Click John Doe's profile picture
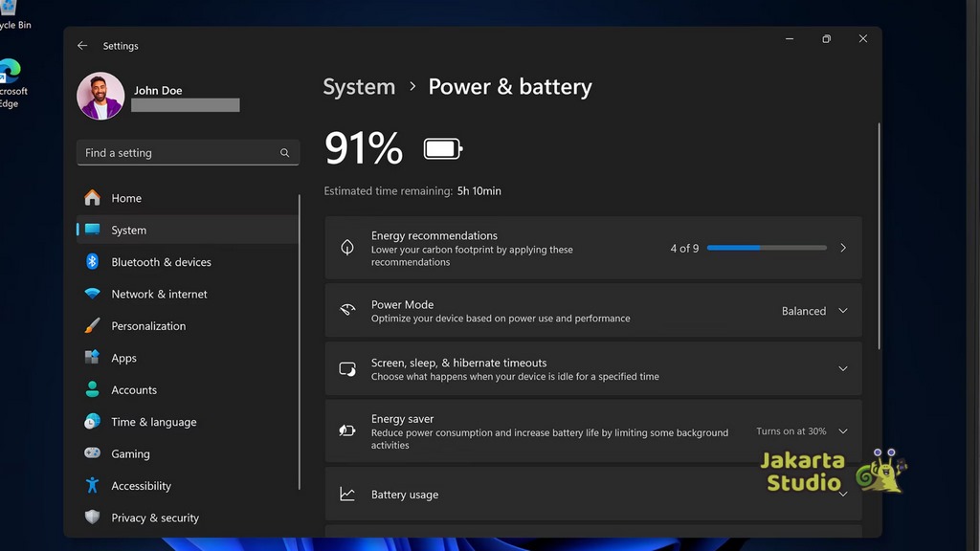980x551 pixels. 100,97
